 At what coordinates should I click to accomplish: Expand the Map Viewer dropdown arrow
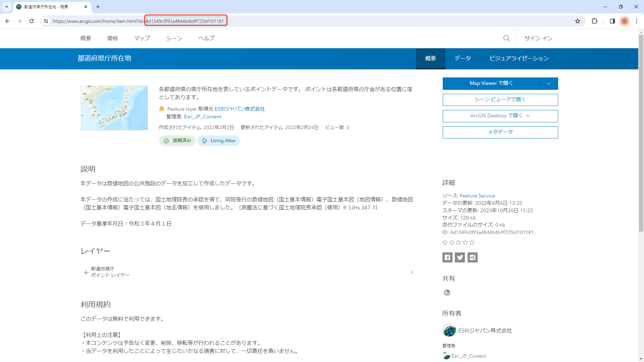click(549, 83)
